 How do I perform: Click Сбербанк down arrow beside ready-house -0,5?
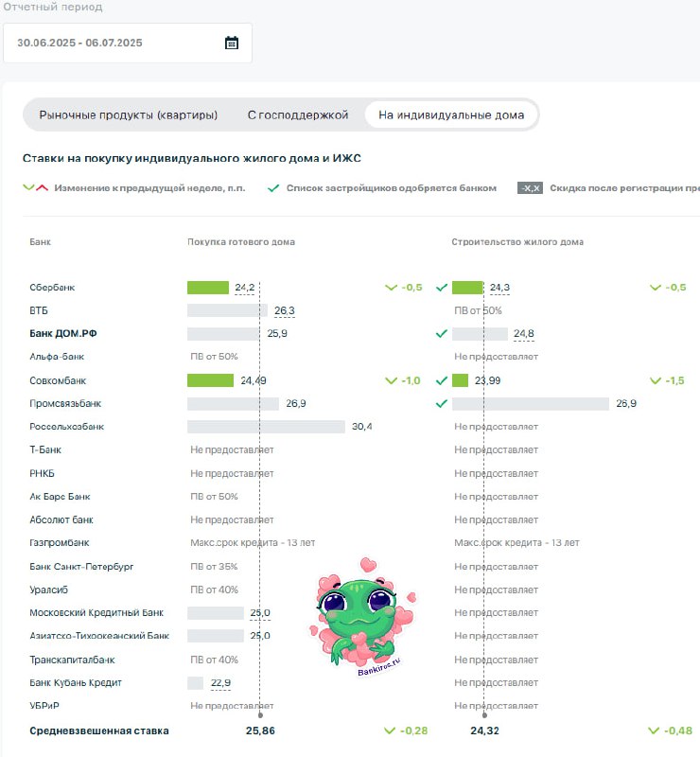coord(391,288)
